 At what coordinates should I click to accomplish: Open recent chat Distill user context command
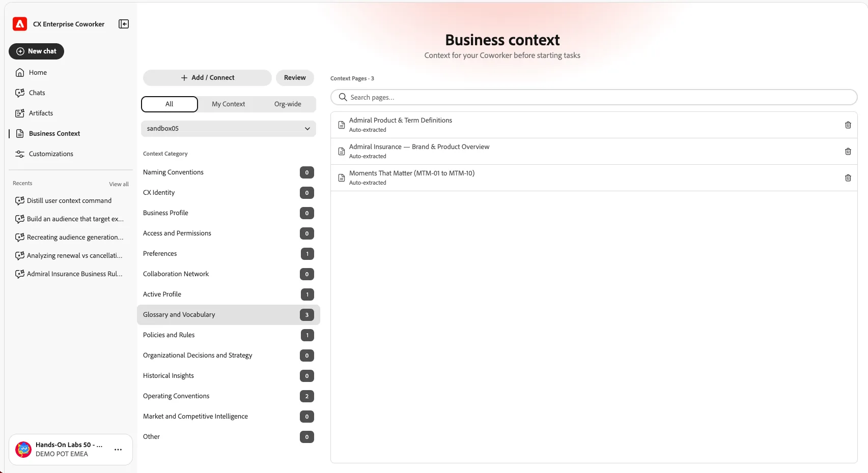coord(69,201)
